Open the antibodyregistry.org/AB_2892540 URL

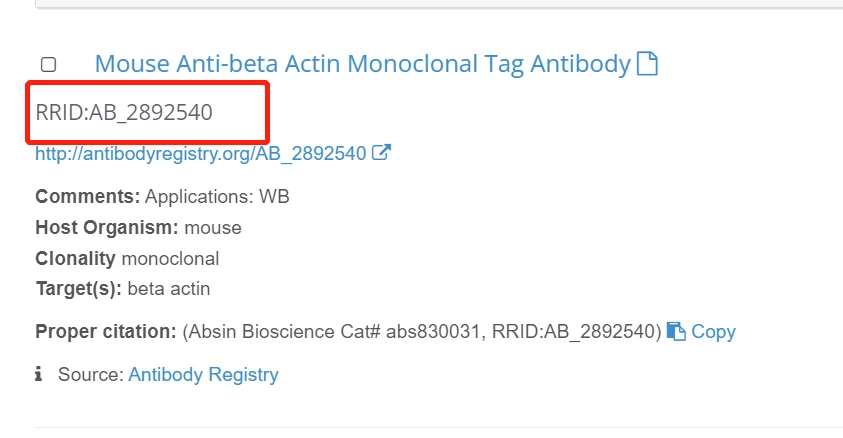pos(201,154)
